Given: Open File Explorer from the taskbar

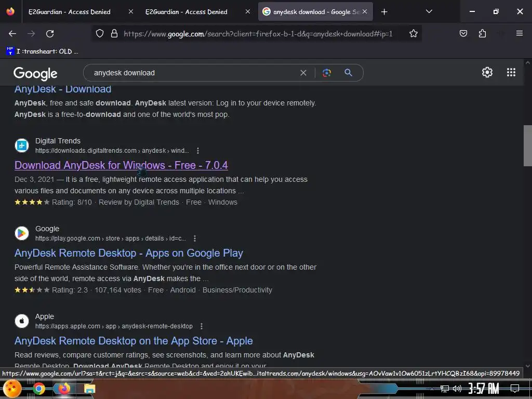Looking at the screenshot, I should tap(89, 389).
